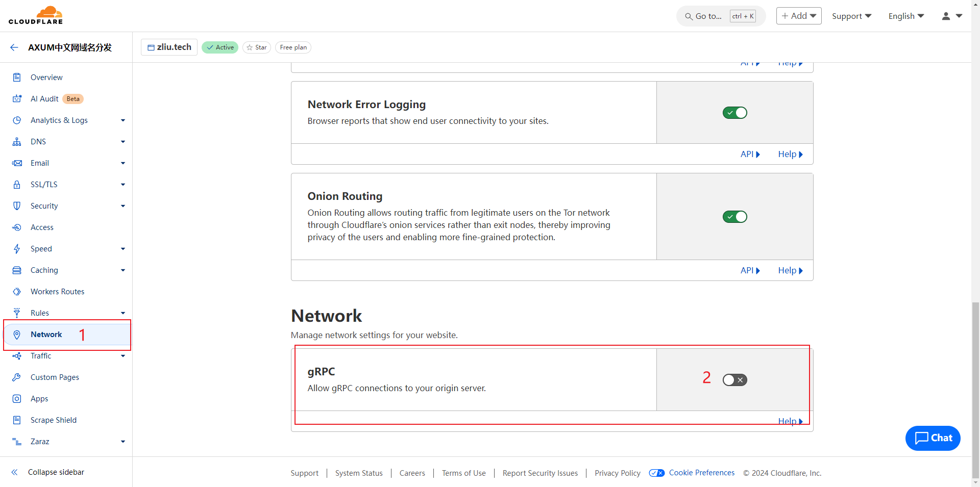Click the Security shield icon
The height and width of the screenshot is (487, 980).
click(17, 206)
